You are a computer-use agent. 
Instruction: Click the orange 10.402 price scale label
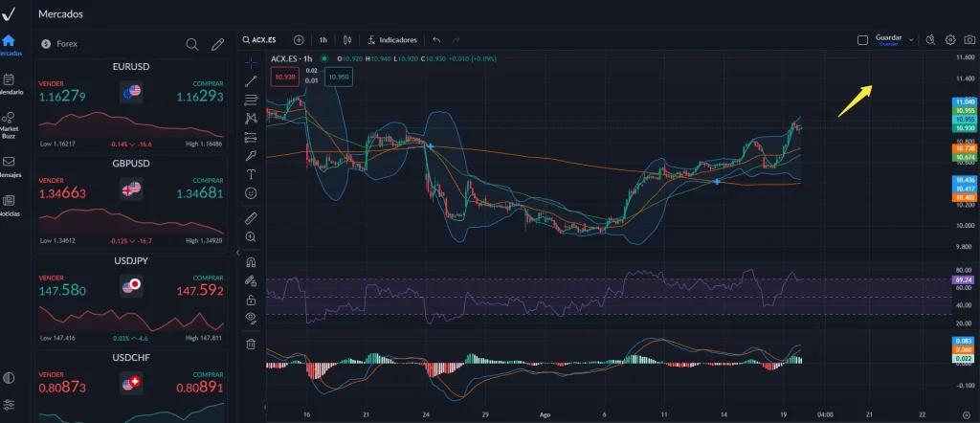[965, 197]
